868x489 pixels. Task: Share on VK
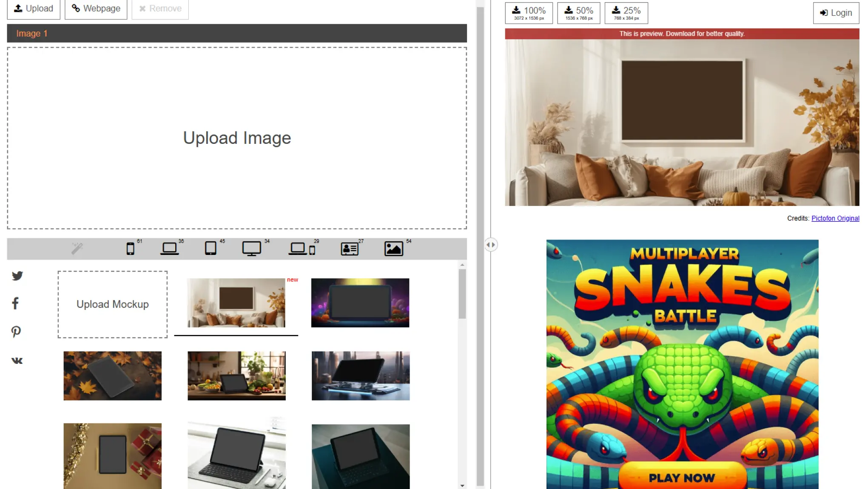[x=17, y=360]
